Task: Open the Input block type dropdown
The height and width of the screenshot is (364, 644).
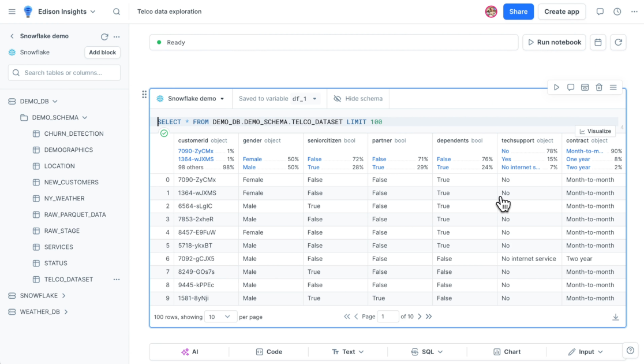Action: [586, 352]
